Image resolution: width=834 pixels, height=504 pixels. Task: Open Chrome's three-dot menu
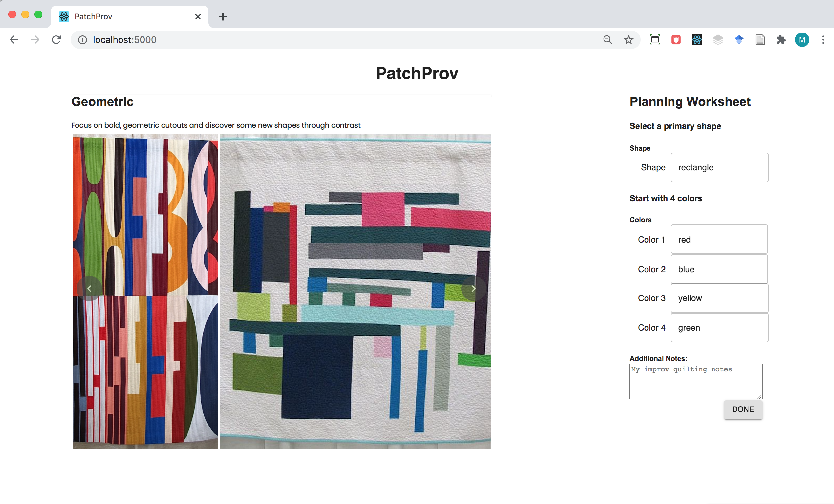(823, 40)
